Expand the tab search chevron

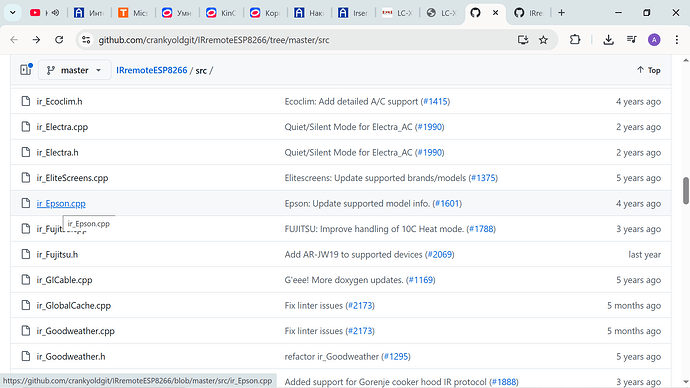pyautogui.click(x=13, y=13)
